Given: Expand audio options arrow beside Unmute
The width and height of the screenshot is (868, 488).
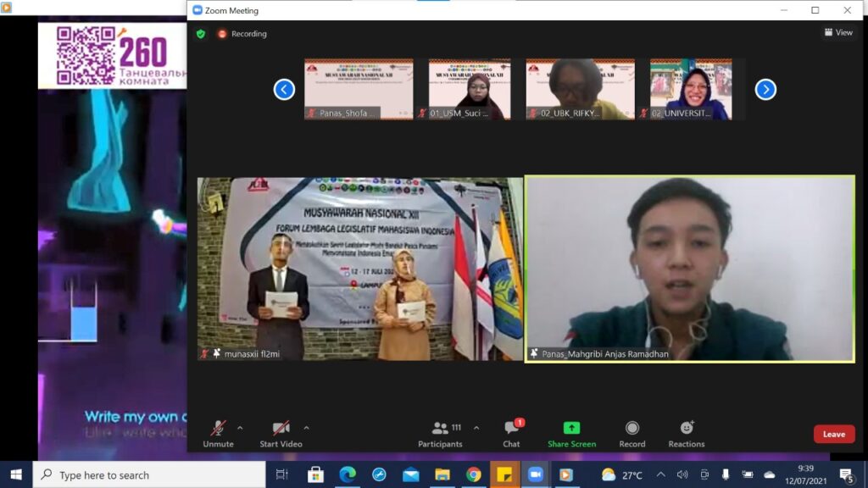Looking at the screenshot, I should [x=240, y=428].
